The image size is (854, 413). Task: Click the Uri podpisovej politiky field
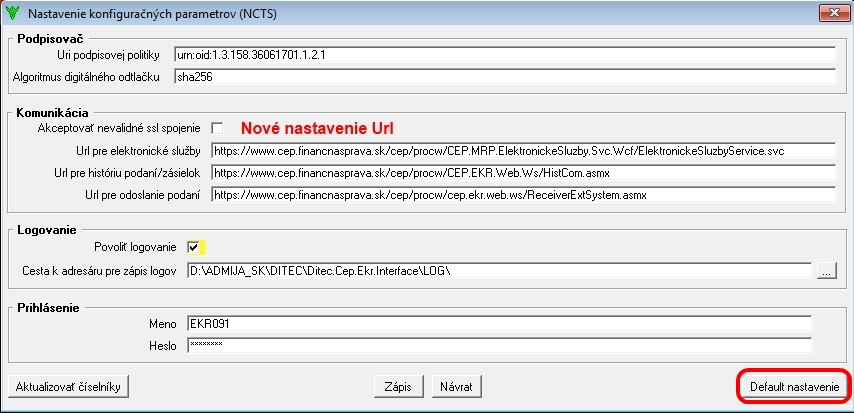pos(505,54)
